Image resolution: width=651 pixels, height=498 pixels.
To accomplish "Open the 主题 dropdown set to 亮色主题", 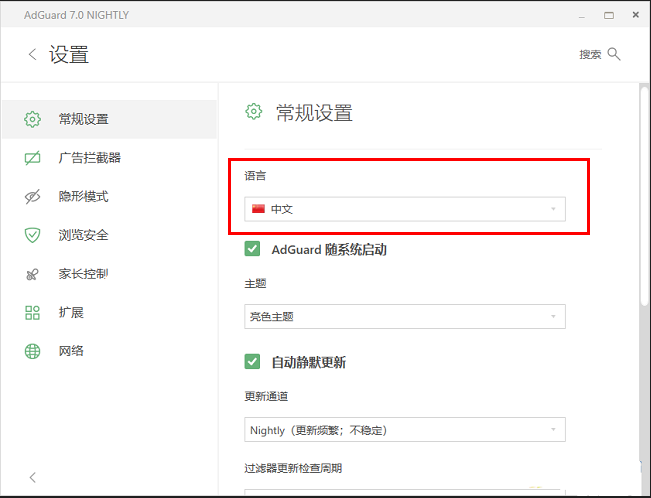I will (x=405, y=317).
